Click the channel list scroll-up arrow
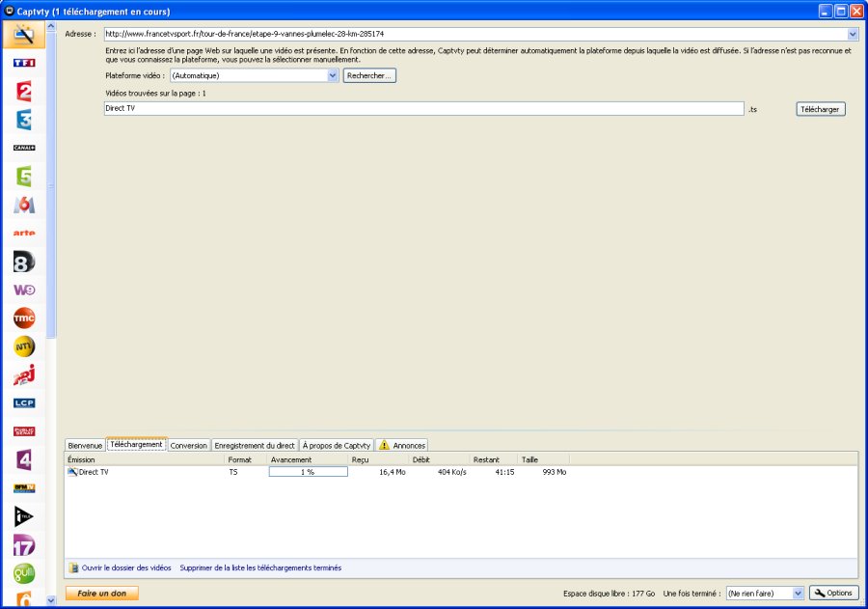The image size is (868, 609). click(51, 26)
